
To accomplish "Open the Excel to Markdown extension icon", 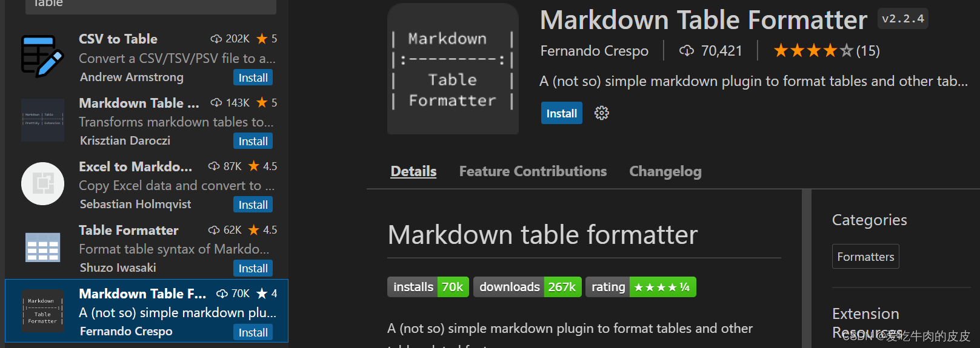I will coord(42,183).
